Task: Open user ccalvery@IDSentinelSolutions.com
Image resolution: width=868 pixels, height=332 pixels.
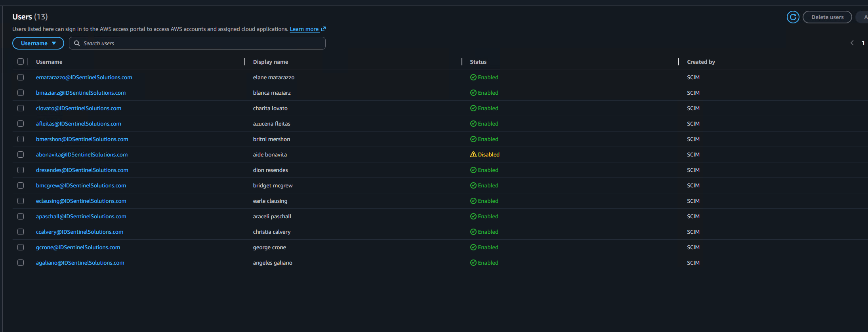Action: pos(80,232)
